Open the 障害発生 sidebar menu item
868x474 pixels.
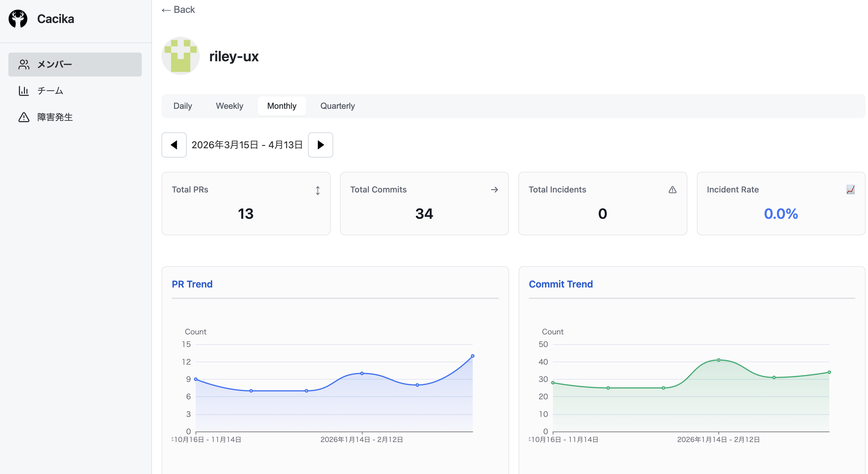point(55,117)
